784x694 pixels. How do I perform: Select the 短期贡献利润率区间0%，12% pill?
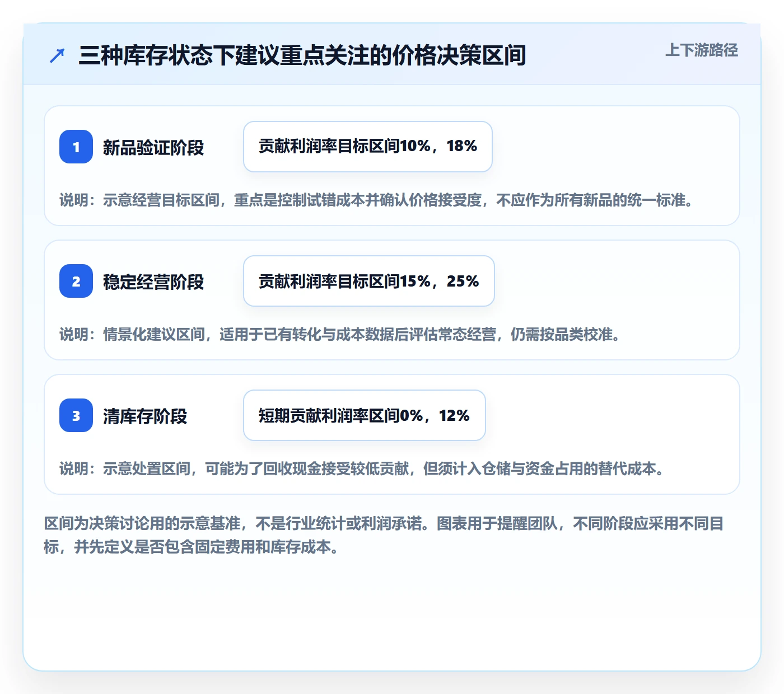pyautogui.click(x=365, y=415)
